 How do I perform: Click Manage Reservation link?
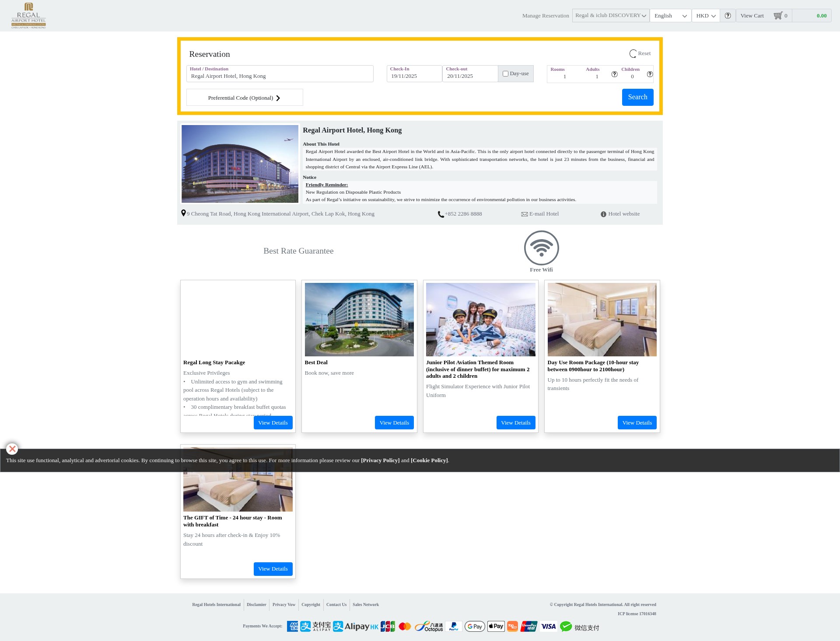[546, 16]
